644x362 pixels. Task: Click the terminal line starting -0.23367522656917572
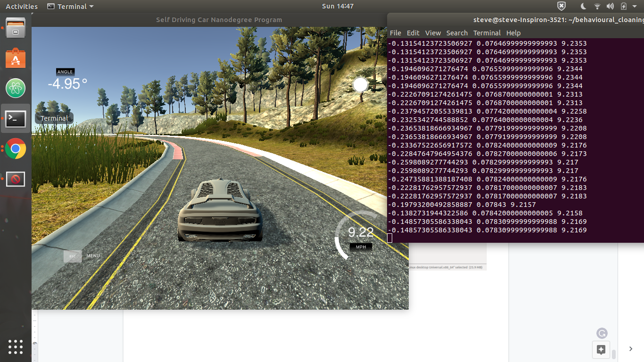(x=487, y=145)
